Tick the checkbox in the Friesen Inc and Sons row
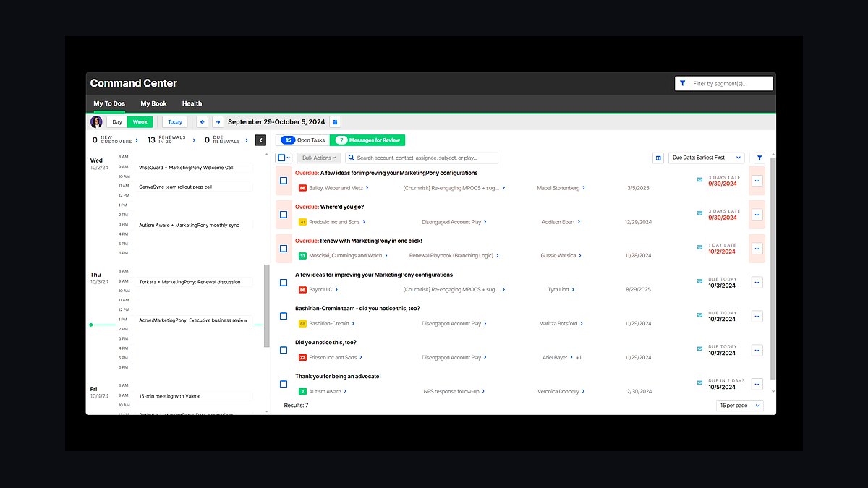868x488 pixels. pyautogui.click(x=284, y=351)
